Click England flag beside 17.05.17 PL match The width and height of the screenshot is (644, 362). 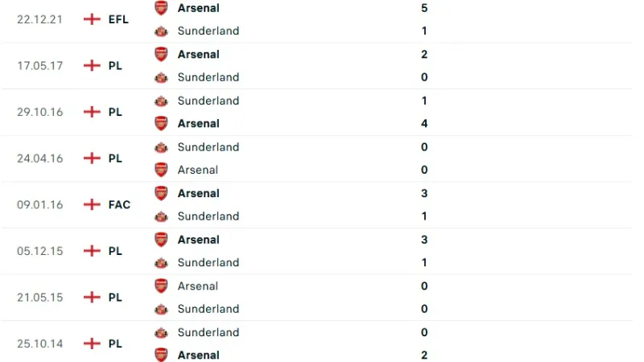tap(92, 66)
